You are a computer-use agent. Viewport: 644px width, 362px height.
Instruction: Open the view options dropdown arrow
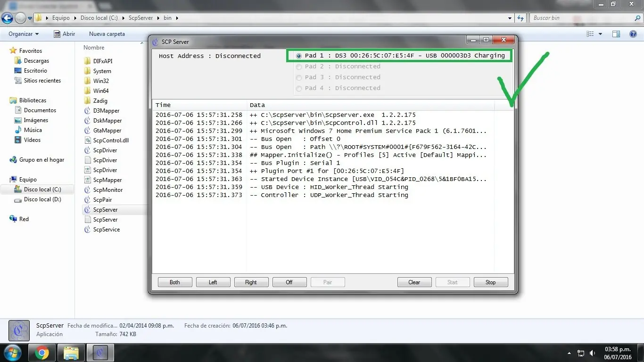point(600,34)
